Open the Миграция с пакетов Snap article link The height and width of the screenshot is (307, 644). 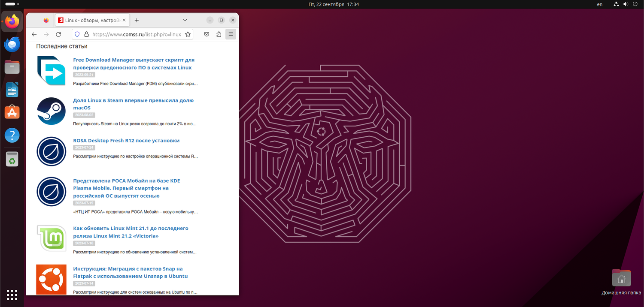131,272
